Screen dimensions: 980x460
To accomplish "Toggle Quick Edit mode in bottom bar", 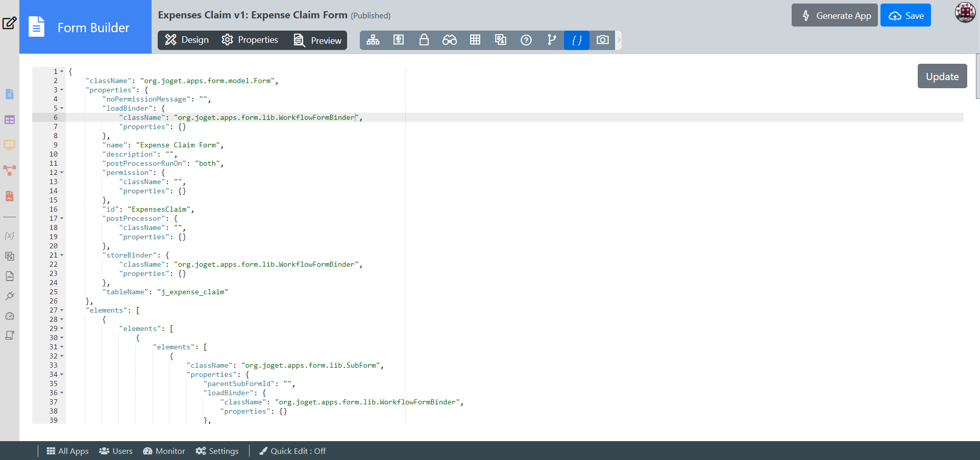I will point(292,451).
